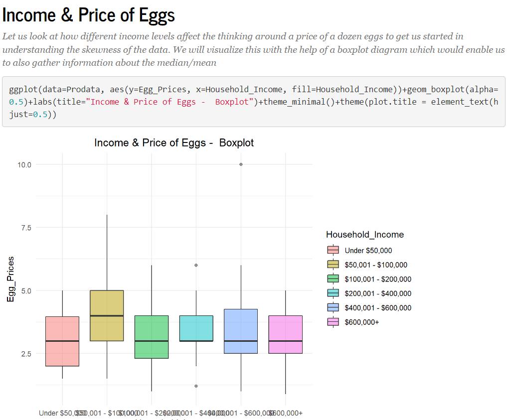This screenshot has height=420, width=512.
Task: Click the magenta $600,000+ boxplot box
Action: tap(285, 334)
